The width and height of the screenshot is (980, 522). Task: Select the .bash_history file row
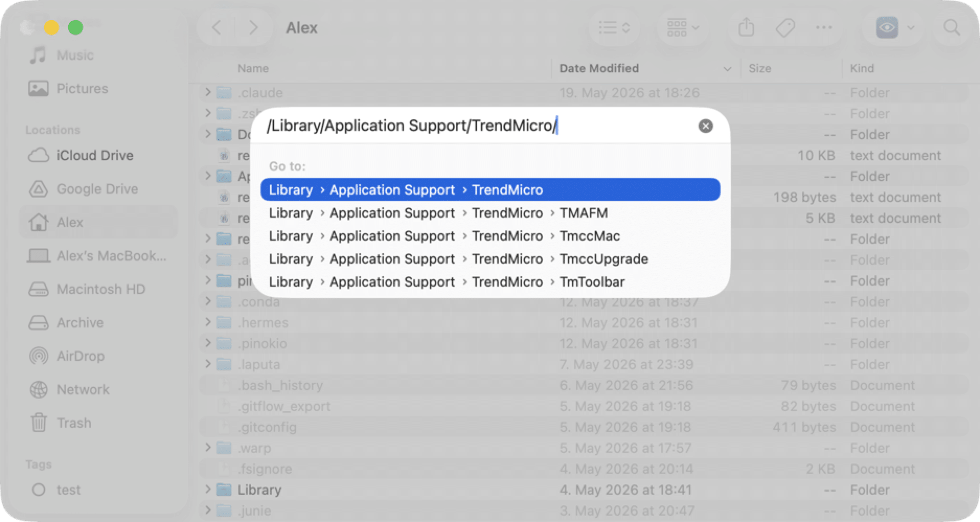click(584, 385)
